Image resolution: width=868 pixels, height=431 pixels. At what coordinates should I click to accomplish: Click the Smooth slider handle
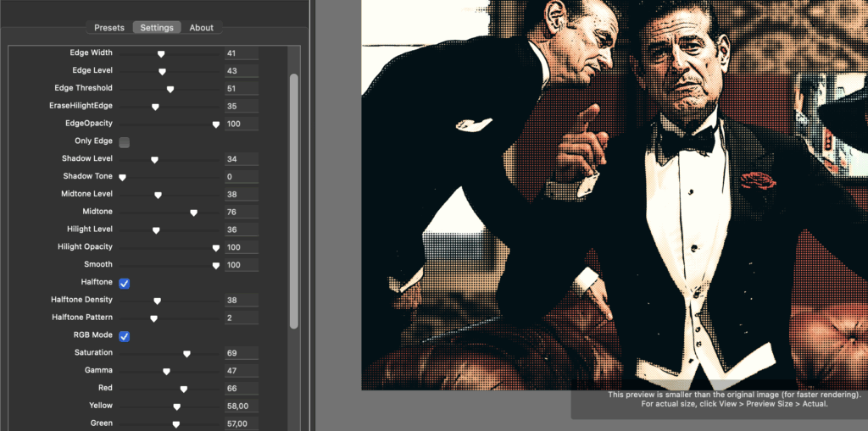[x=215, y=265]
